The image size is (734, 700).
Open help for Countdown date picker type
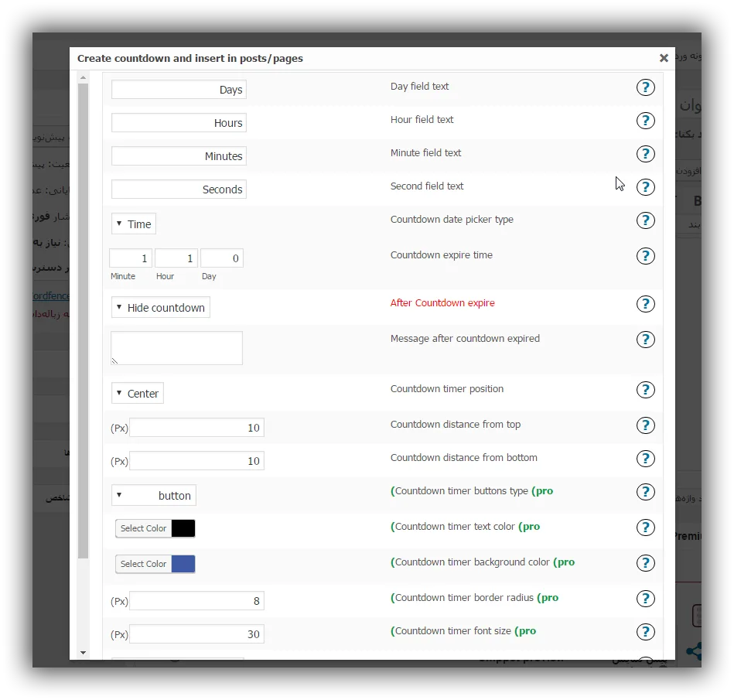click(645, 220)
